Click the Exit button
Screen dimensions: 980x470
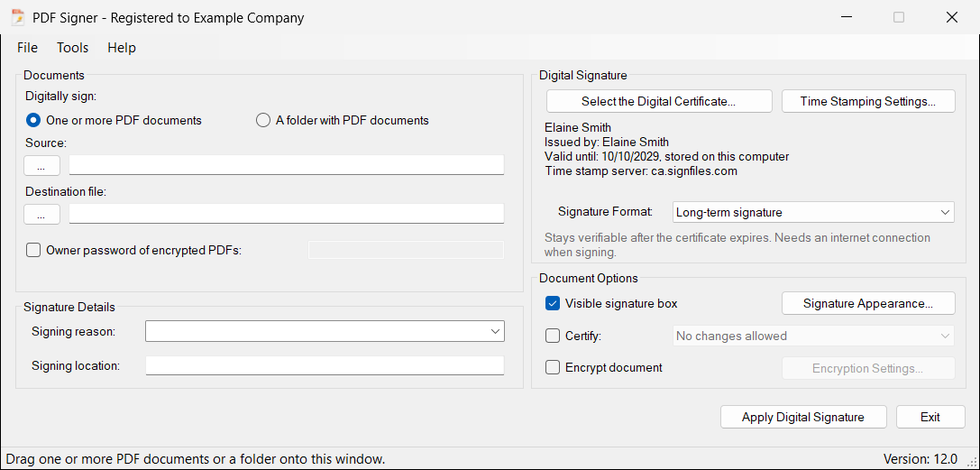click(x=930, y=417)
